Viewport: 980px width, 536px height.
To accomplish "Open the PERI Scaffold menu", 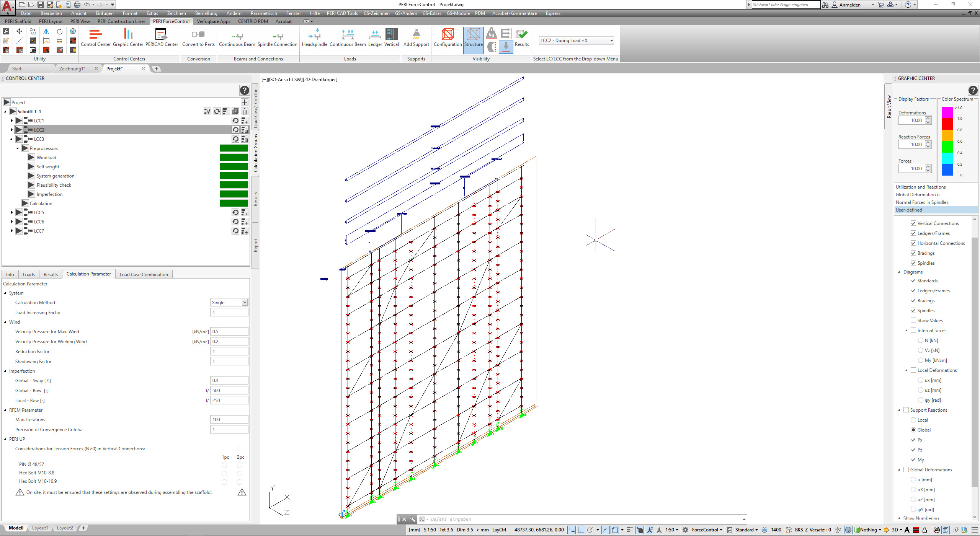I will [x=18, y=21].
